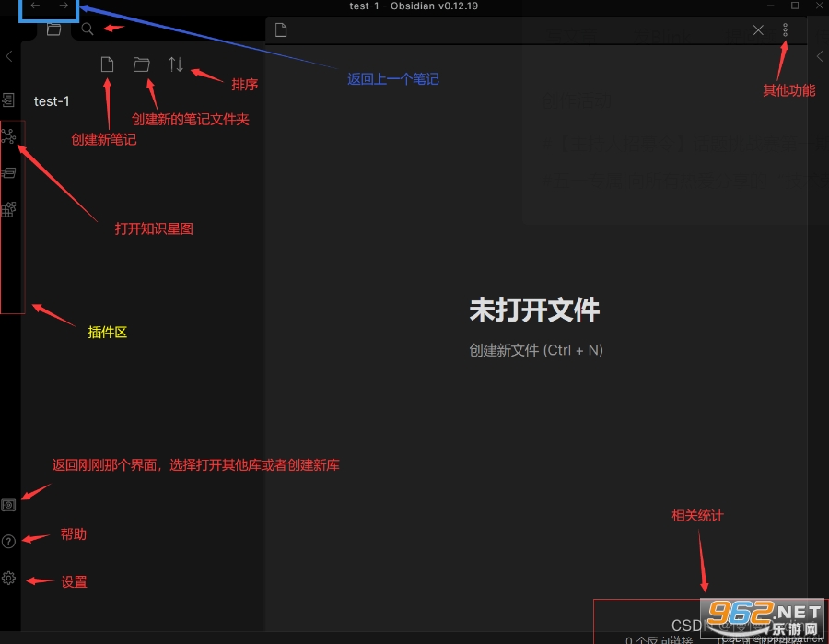Navigate forward with the right arrow
Screen dimensions: 829x644
tap(64, 6)
